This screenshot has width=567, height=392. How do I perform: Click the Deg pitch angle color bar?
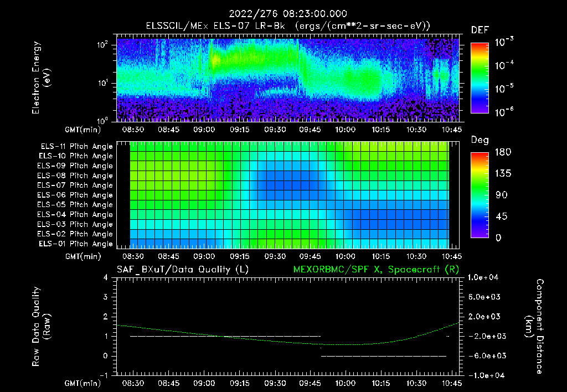(480, 195)
